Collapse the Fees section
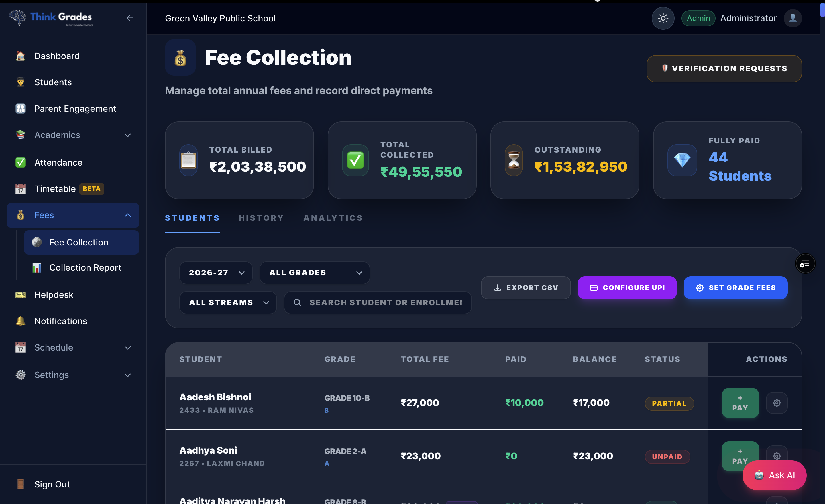This screenshot has height=504, width=825. click(x=73, y=215)
